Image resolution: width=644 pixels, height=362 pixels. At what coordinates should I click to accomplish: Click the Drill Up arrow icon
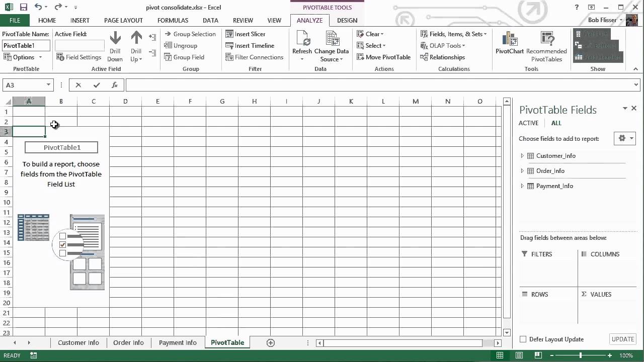pyautogui.click(x=136, y=38)
